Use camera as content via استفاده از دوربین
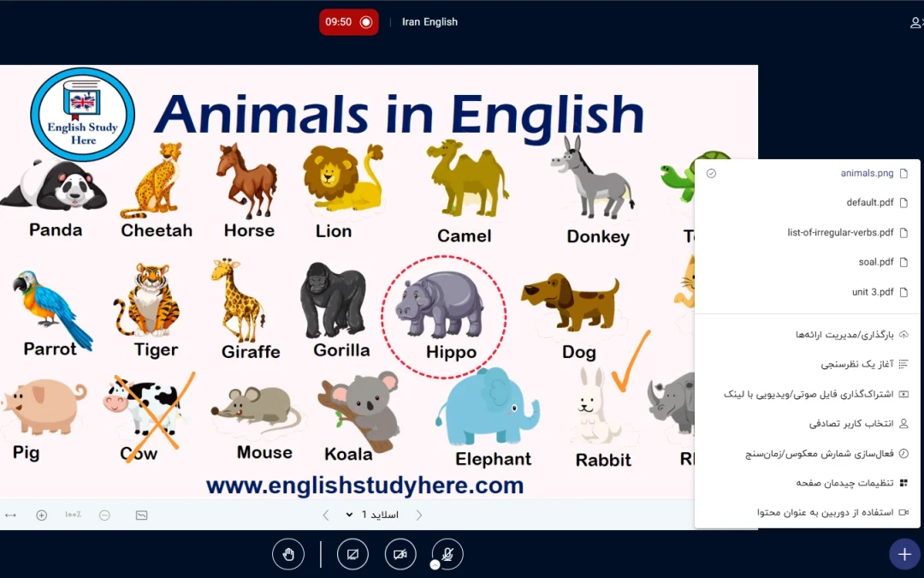The image size is (924, 578). click(x=808, y=513)
